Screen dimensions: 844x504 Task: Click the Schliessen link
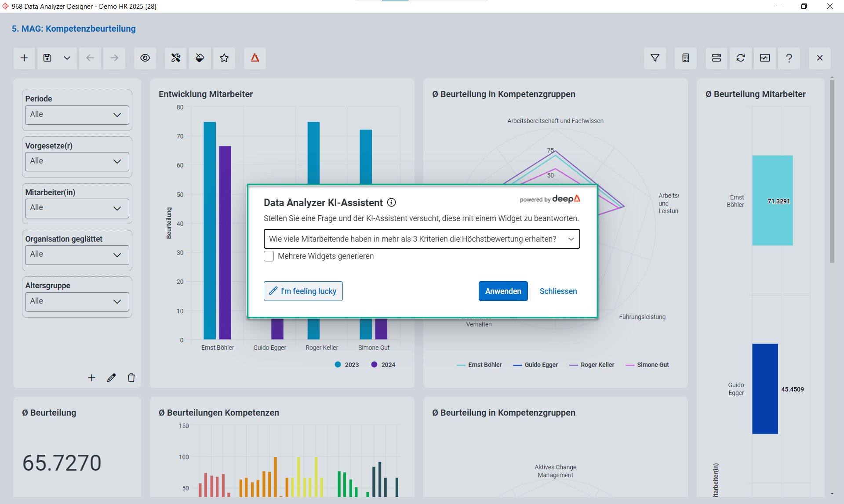click(558, 291)
